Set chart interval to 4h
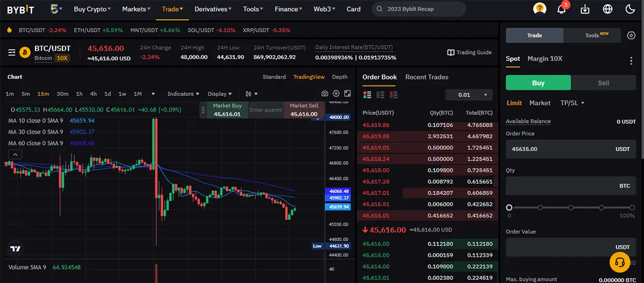Screen dimensions: 644x283 click(93, 94)
